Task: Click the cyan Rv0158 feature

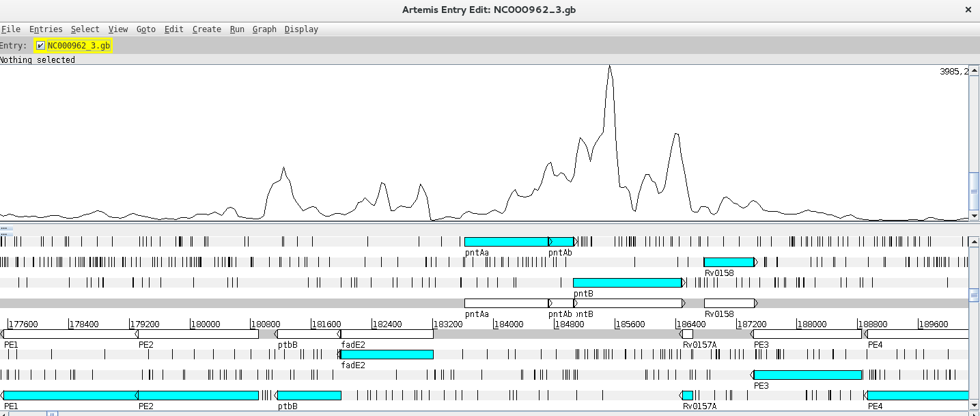Action: (728, 262)
